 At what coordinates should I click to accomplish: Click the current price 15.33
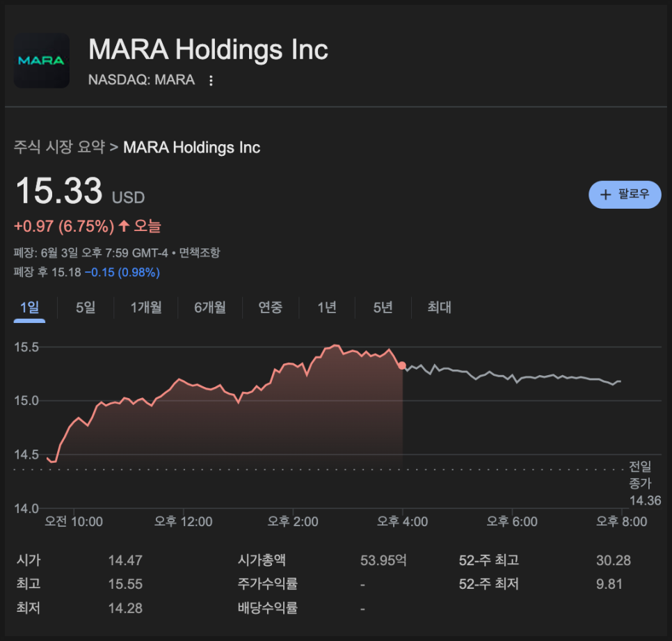(x=58, y=191)
